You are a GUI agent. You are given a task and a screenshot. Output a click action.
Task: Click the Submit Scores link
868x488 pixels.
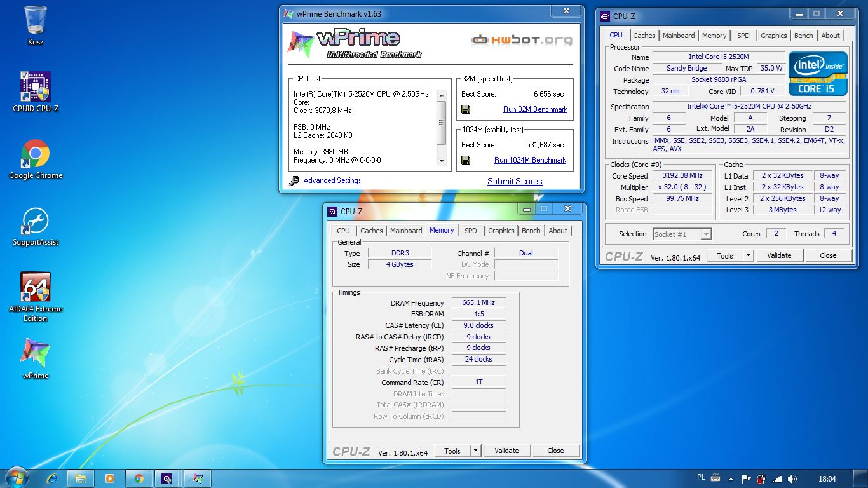coord(515,181)
